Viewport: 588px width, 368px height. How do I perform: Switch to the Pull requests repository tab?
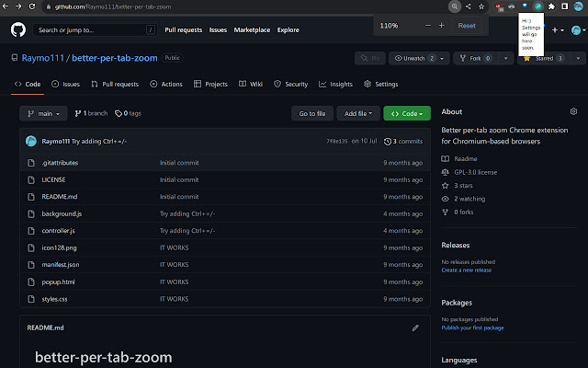click(115, 84)
